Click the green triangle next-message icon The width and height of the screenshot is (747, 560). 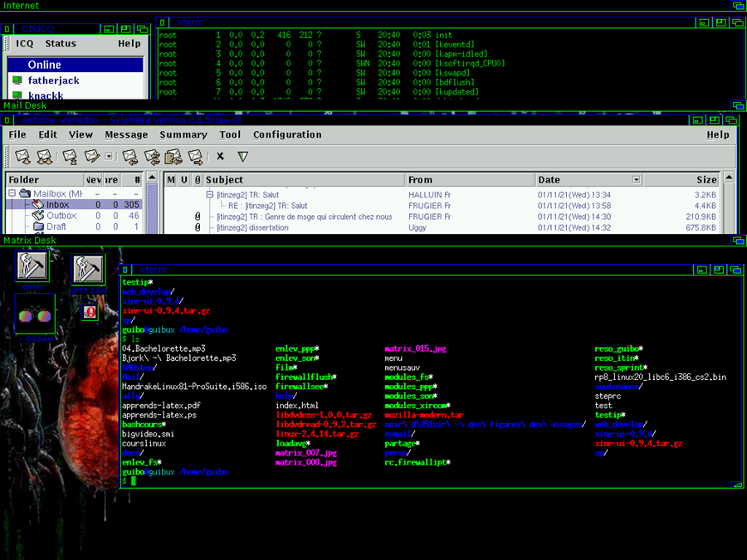tap(242, 156)
